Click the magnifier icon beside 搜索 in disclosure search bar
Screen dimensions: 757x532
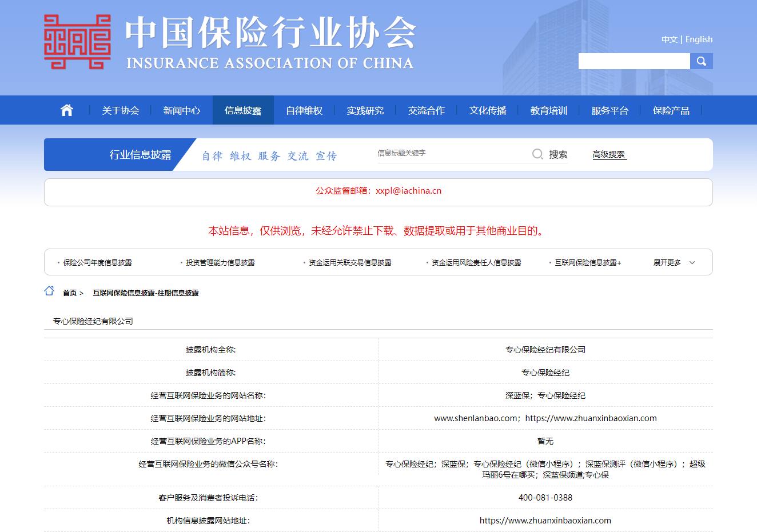point(537,154)
